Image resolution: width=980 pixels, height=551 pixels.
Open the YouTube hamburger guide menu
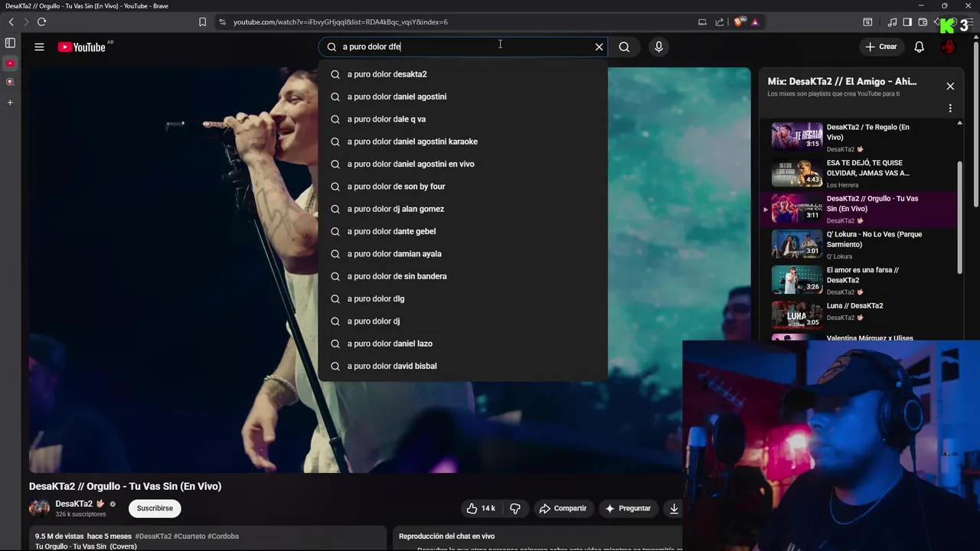click(39, 47)
